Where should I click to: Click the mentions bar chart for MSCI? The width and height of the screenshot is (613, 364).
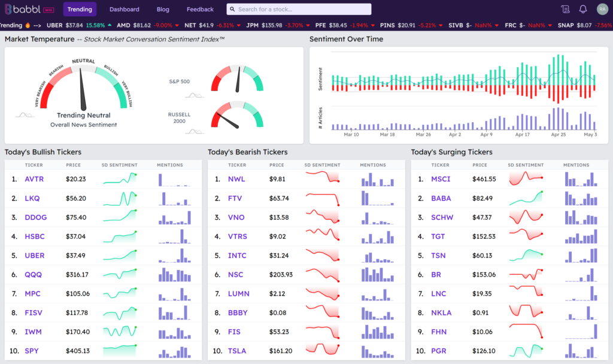point(581,179)
